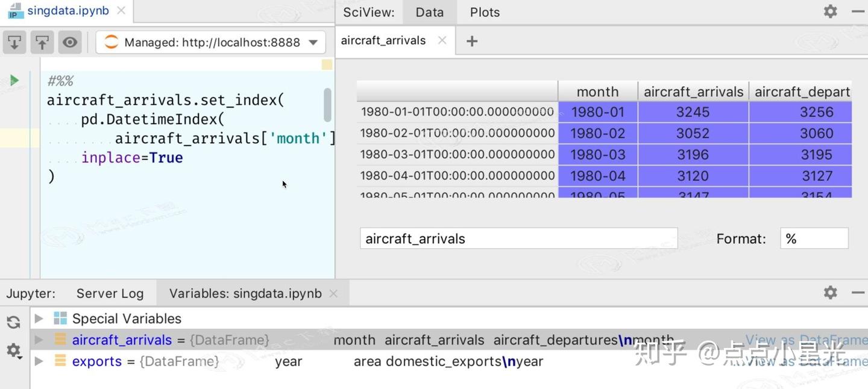This screenshot has width=868, height=389.
Task: Expand the Special Variables entry
Action: (x=38, y=318)
